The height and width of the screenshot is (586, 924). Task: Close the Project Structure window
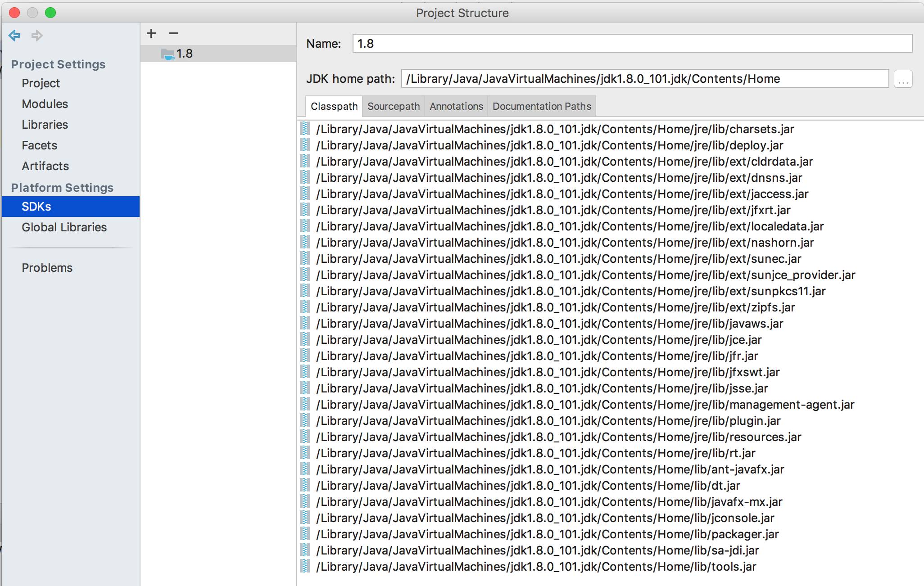coord(14,13)
